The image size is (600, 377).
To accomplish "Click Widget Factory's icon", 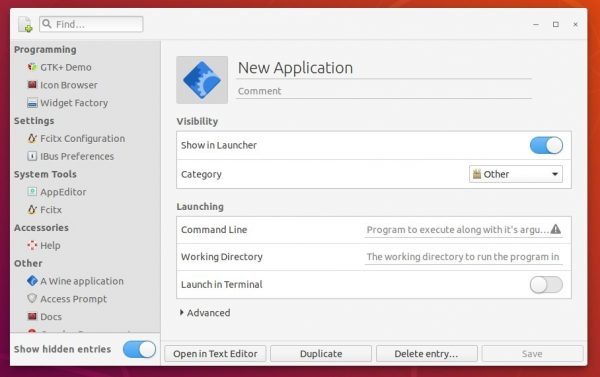I will [32, 103].
